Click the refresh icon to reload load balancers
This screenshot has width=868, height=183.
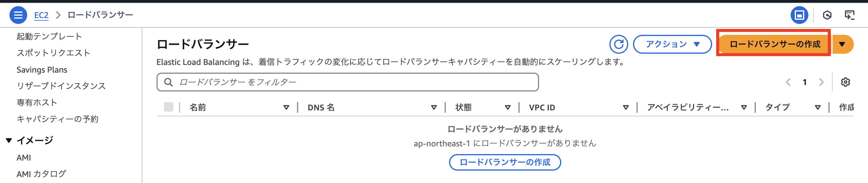[x=619, y=44]
